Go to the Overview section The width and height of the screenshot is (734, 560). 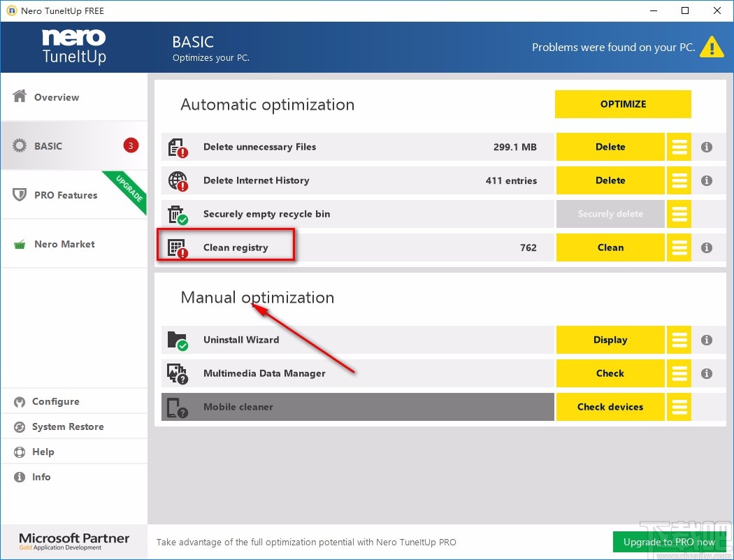(74, 97)
